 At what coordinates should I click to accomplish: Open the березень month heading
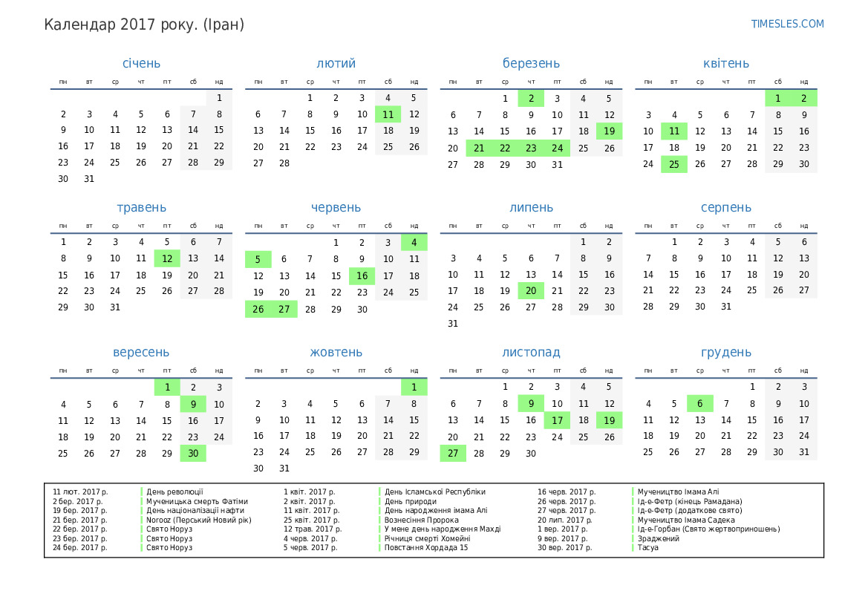[x=531, y=64]
